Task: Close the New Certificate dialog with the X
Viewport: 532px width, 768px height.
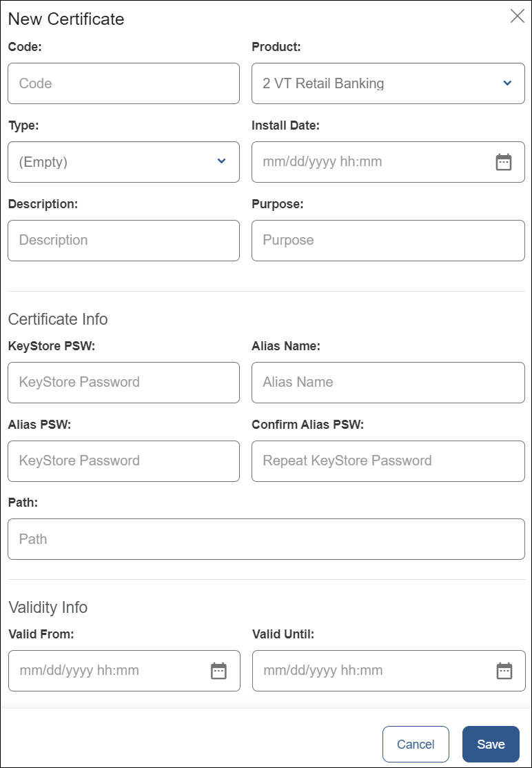Action: click(518, 16)
